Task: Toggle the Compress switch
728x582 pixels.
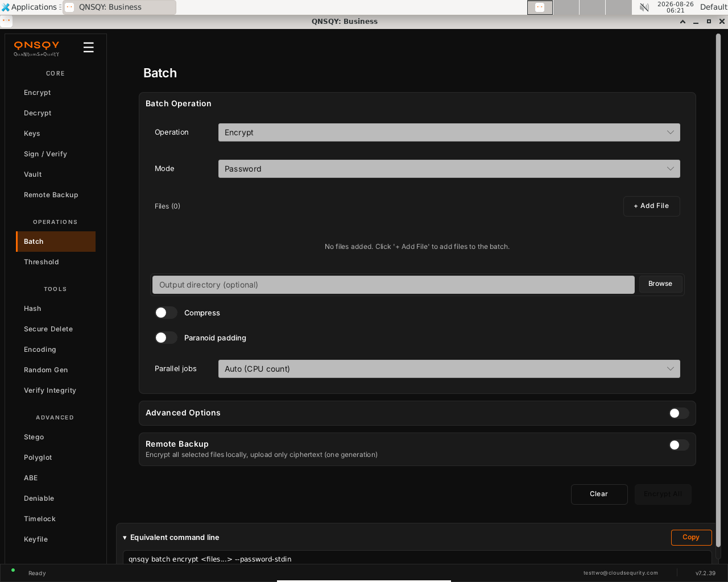Action: [166, 313]
